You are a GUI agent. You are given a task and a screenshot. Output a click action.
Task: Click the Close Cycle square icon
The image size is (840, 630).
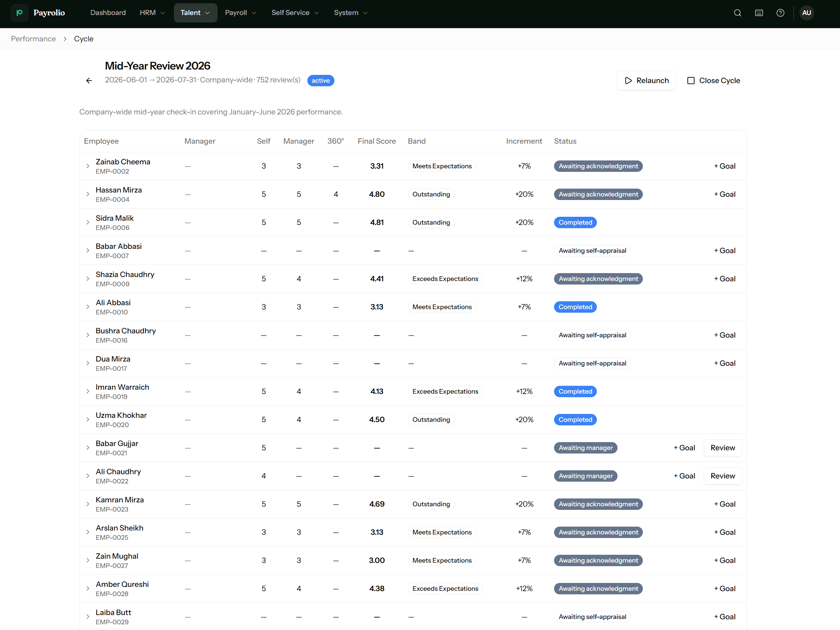[x=691, y=81]
